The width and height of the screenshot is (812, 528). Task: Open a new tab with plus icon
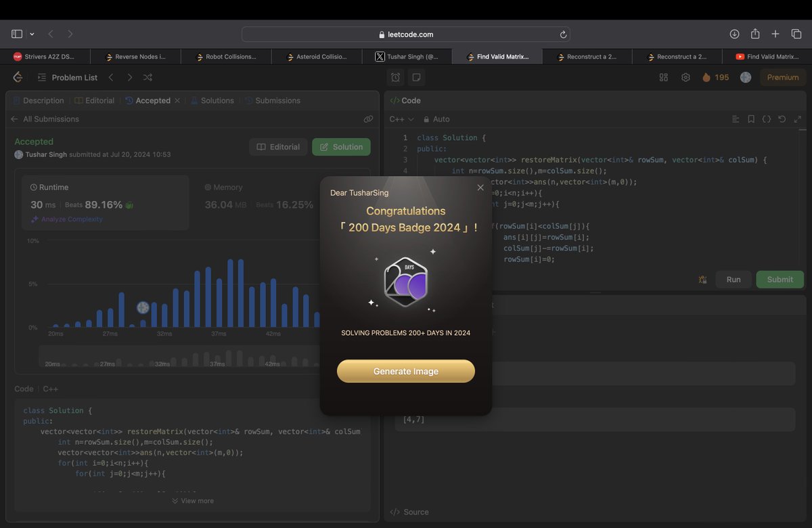[x=775, y=34]
